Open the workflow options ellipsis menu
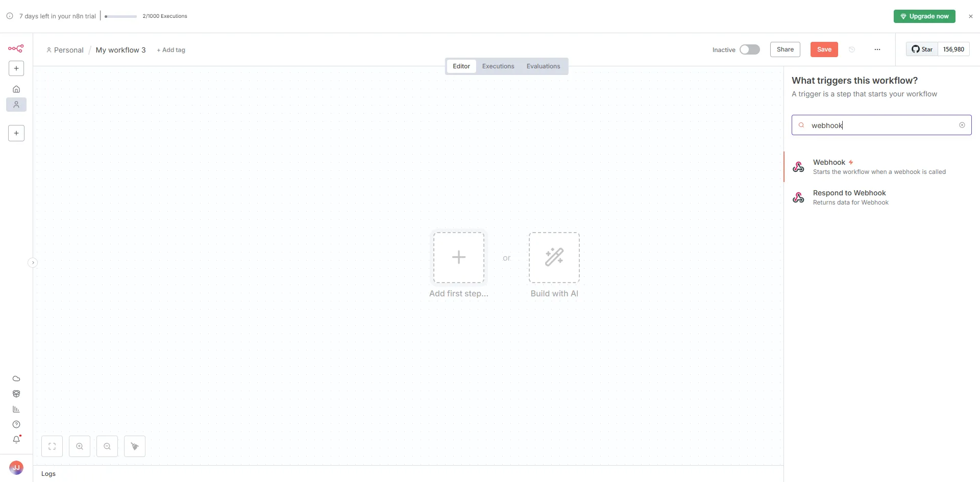 (877, 49)
